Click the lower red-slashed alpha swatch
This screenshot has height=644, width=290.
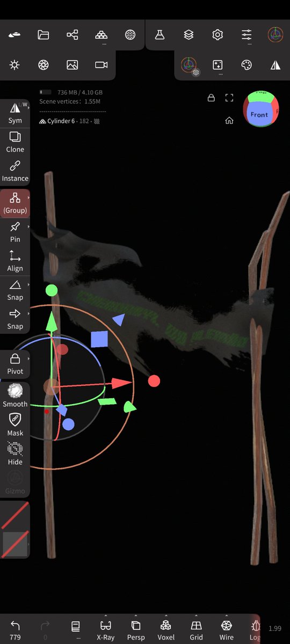click(x=15, y=544)
